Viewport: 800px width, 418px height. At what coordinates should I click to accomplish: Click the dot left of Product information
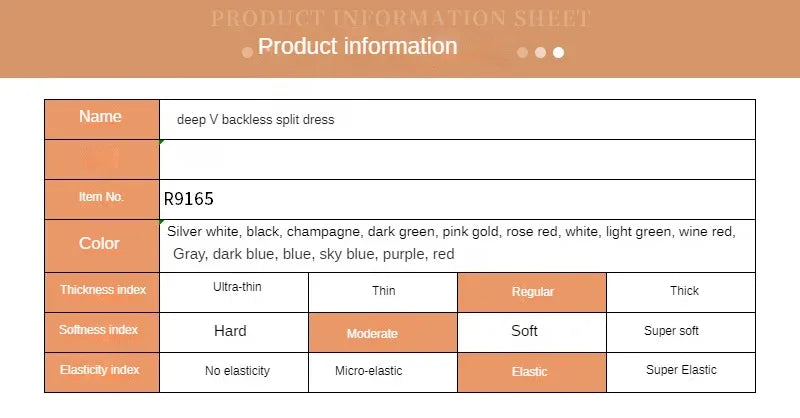(247, 53)
